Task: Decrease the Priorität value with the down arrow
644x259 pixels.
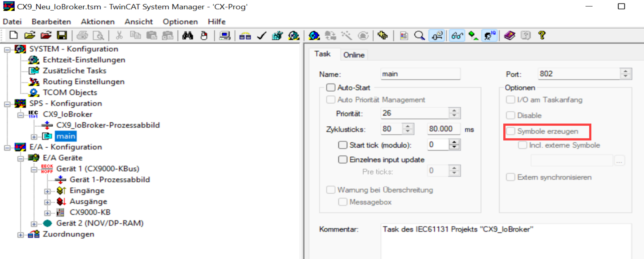Action: click(x=454, y=116)
